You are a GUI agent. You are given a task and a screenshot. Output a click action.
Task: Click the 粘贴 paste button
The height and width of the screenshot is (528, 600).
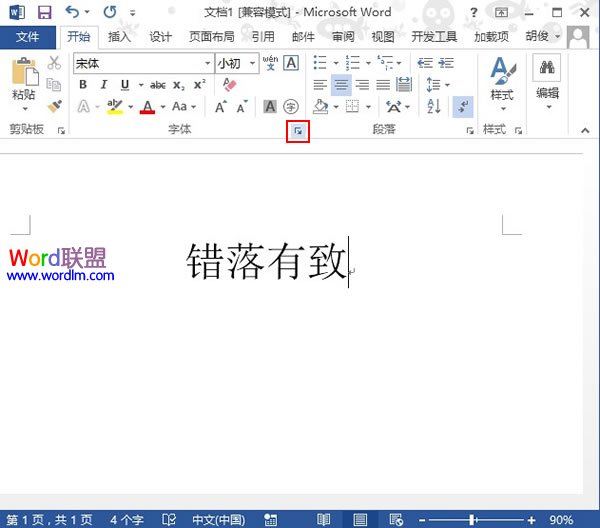point(23,82)
